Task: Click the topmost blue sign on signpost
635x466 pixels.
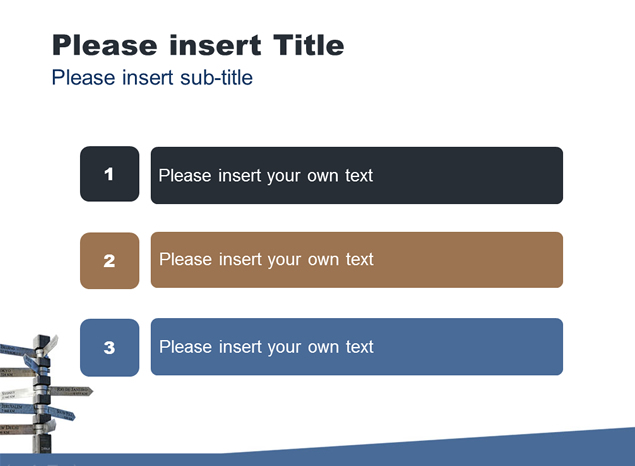Action: coord(16,350)
